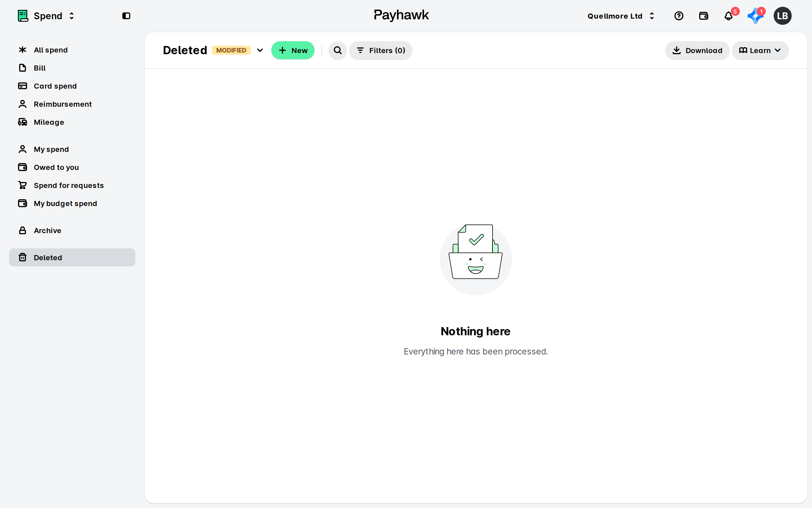The image size is (812, 508).
Task: Select My spend
Action: click(72, 149)
